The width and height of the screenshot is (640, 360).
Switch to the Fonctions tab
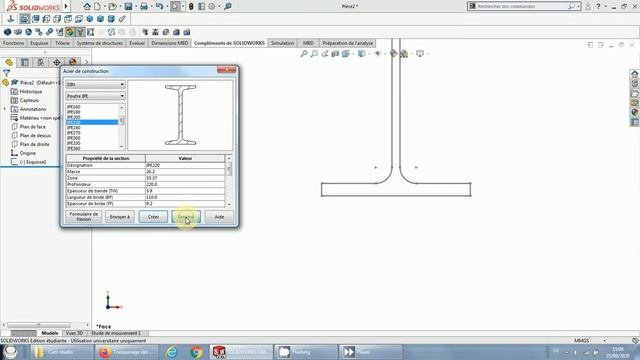click(x=13, y=43)
